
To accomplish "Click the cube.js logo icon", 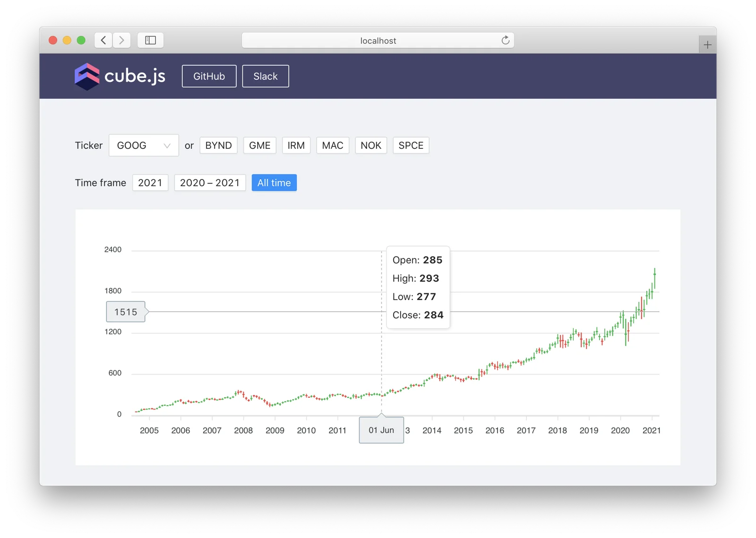I will [87, 76].
